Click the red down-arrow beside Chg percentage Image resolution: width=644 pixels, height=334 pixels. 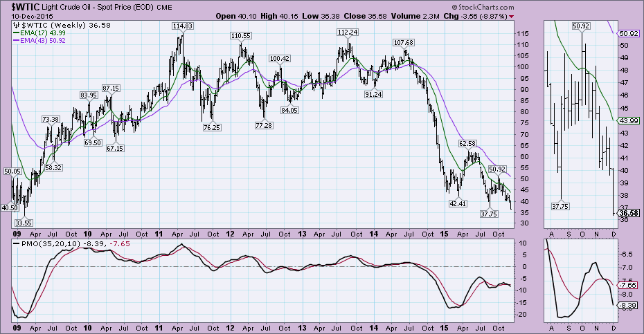point(512,15)
